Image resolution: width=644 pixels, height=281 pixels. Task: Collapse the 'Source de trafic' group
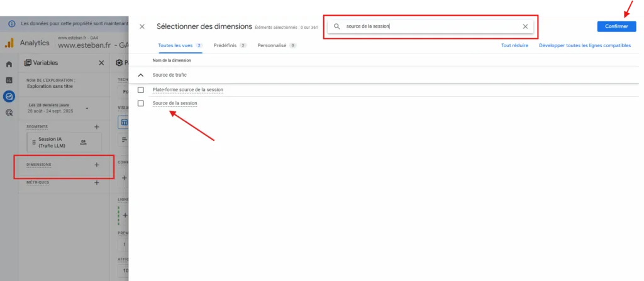click(140, 75)
